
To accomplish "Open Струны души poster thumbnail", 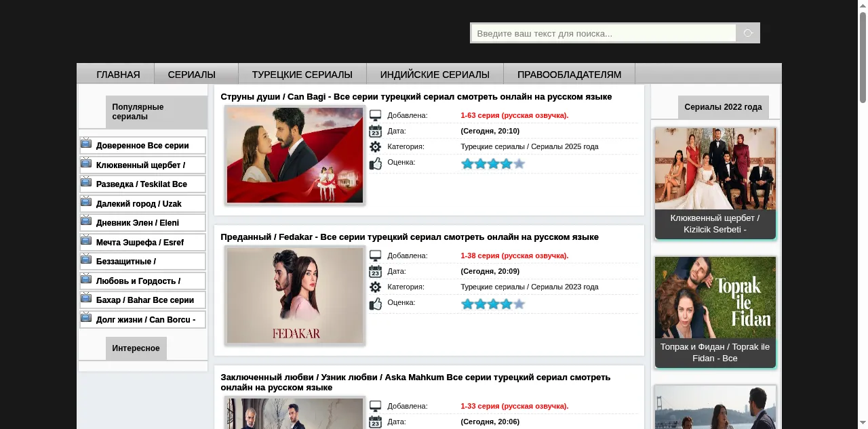I will point(295,155).
